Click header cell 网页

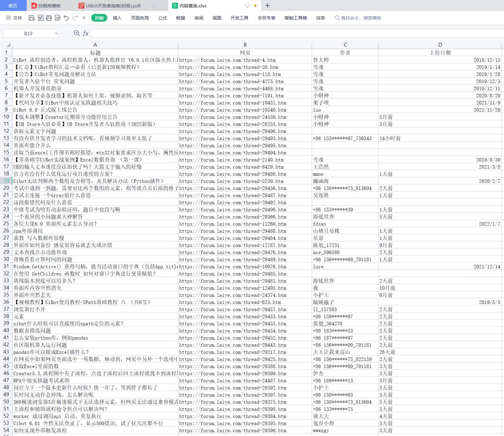coord(245,53)
